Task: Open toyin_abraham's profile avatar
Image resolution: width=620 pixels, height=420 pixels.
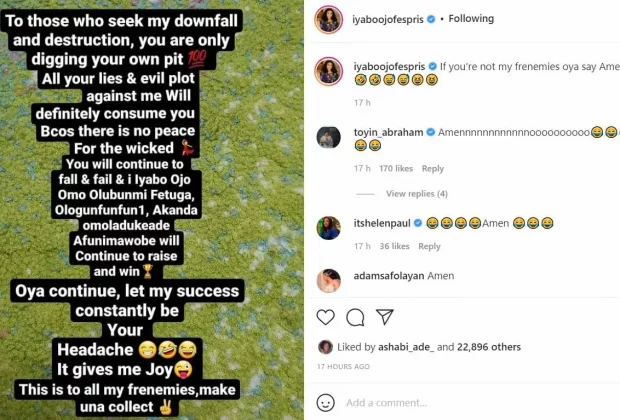Action: (x=329, y=137)
